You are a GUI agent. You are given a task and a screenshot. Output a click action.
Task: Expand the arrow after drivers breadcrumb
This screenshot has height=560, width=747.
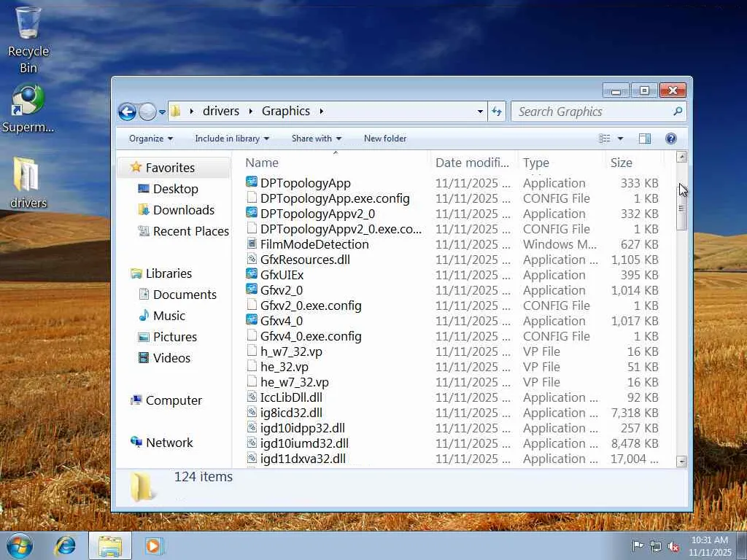coord(251,112)
